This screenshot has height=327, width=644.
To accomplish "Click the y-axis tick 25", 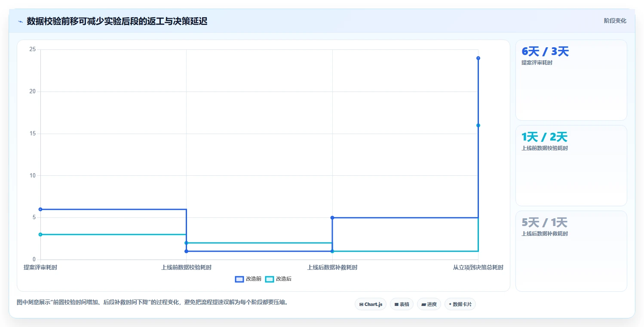I will click(32, 49).
